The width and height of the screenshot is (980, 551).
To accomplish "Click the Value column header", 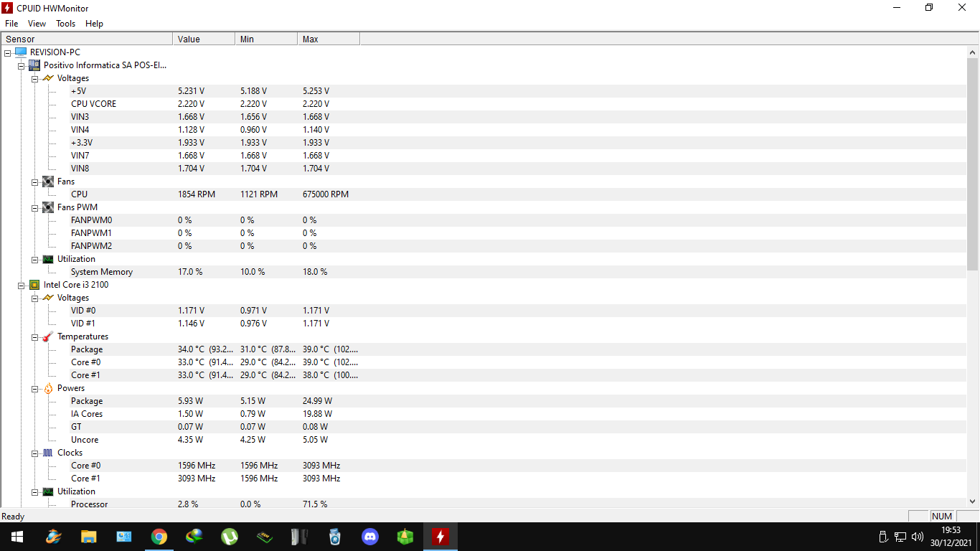I will pos(204,39).
